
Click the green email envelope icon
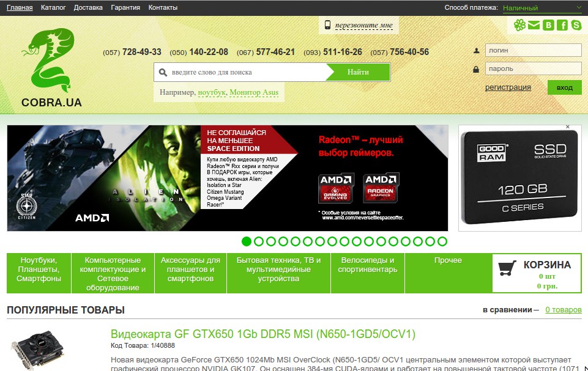(534, 25)
